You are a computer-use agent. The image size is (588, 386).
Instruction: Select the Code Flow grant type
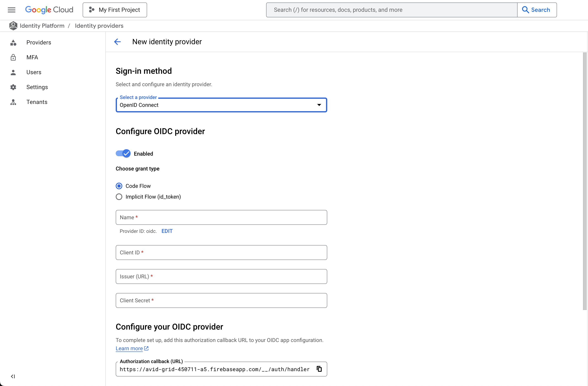tap(119, 186)
